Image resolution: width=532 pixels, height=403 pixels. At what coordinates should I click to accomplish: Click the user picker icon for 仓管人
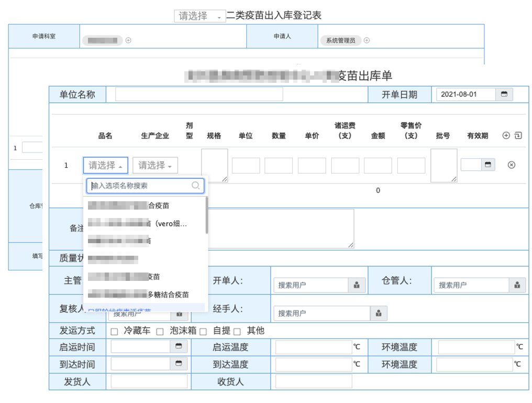517,285
